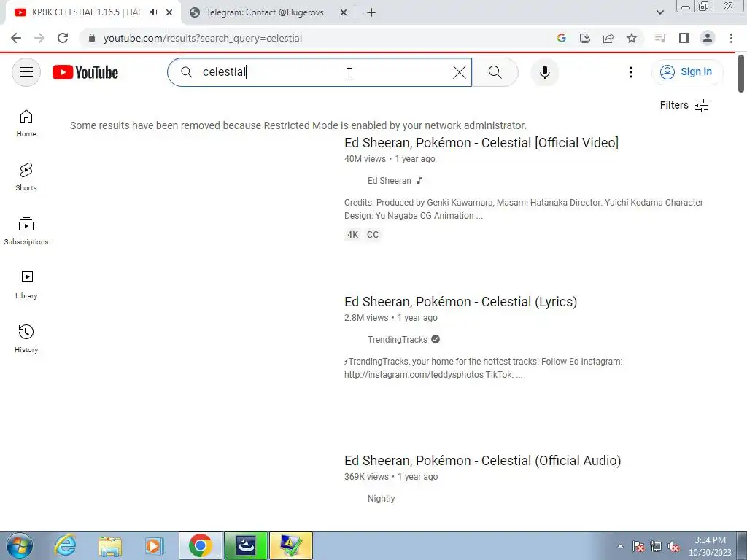747x560 pixels.
Task: Go to Home in the sidebar
Action: click(26, 123)
